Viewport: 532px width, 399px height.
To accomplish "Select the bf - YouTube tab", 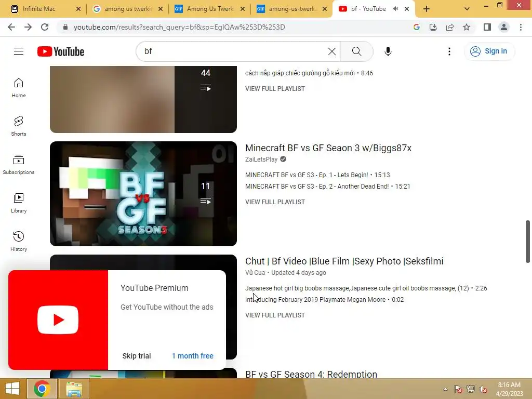I will (368, 9).
